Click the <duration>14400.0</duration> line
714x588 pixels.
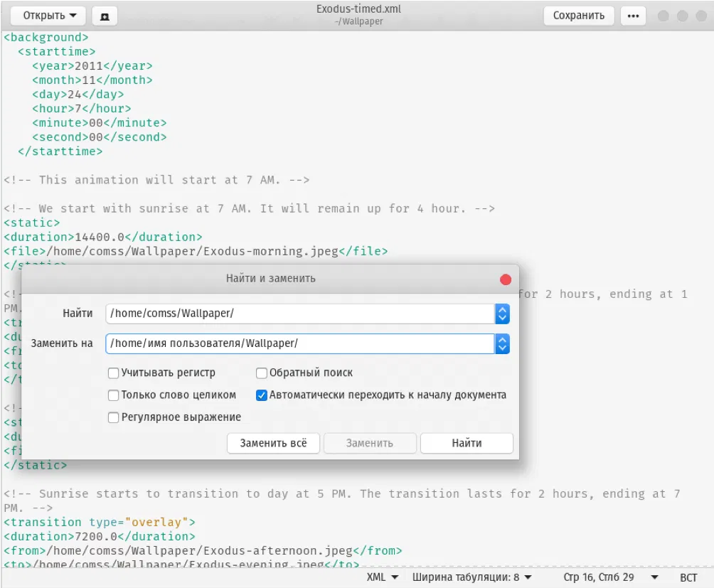pyautogui.click(x=103, y=237)
